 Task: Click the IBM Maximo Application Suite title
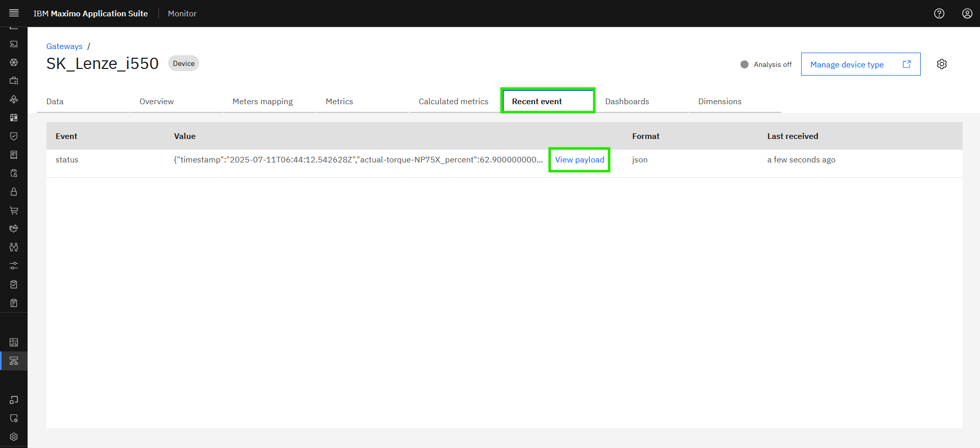click(x=90, y=13)
